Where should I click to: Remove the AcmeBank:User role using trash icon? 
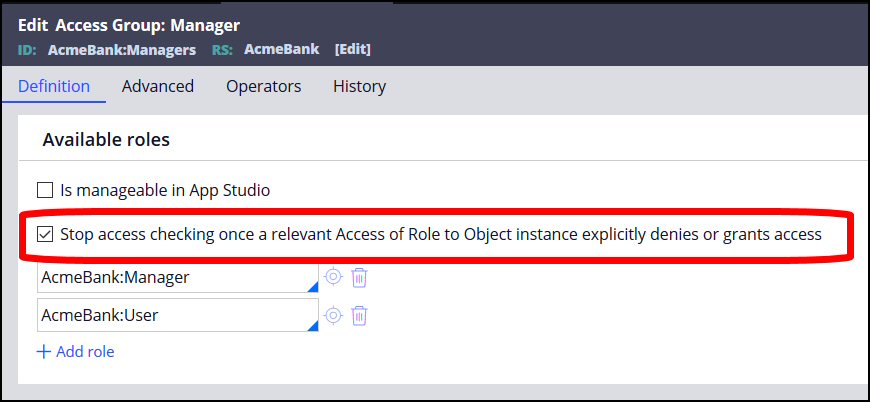click(x=360, y=315)
